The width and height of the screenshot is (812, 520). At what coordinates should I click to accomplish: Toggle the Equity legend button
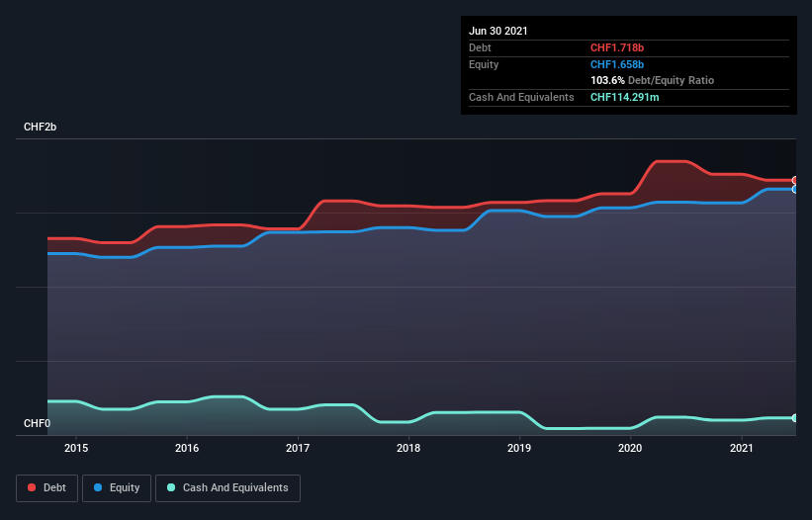[x=117, y=488]
